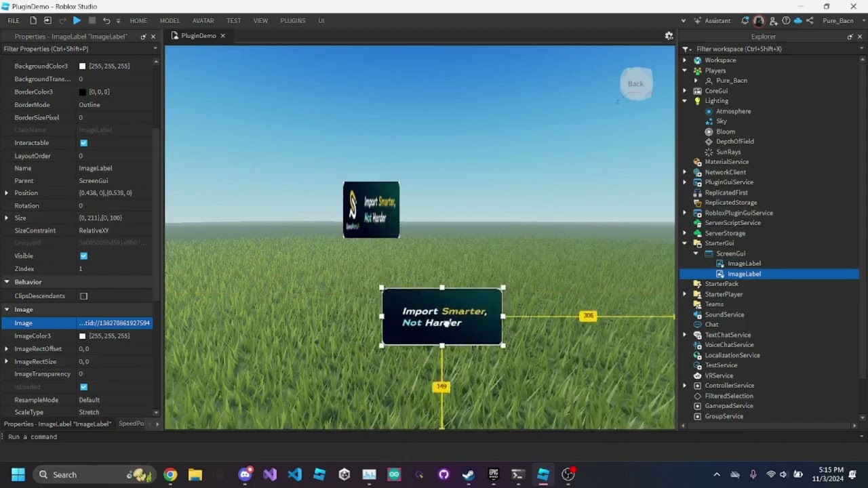The image size is (868, 488).
Task: Open the notifications bell icon
Action: point(745,20)
